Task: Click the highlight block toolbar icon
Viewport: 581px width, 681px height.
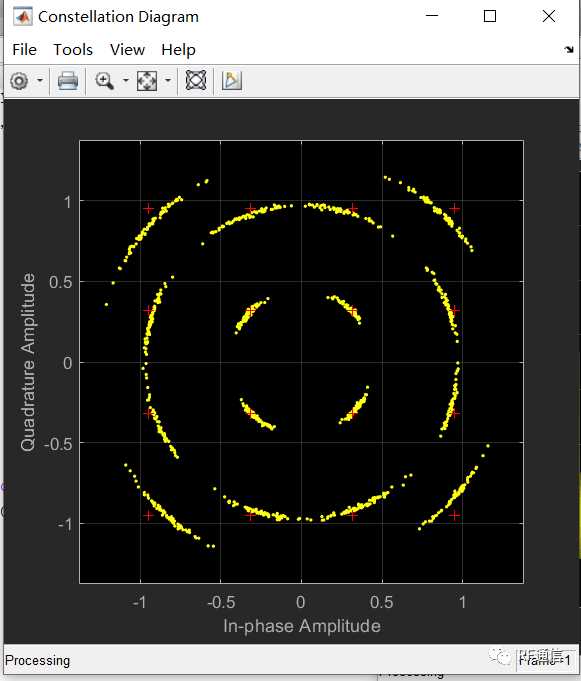Action: pyautogui.click(x=231, y=80)
